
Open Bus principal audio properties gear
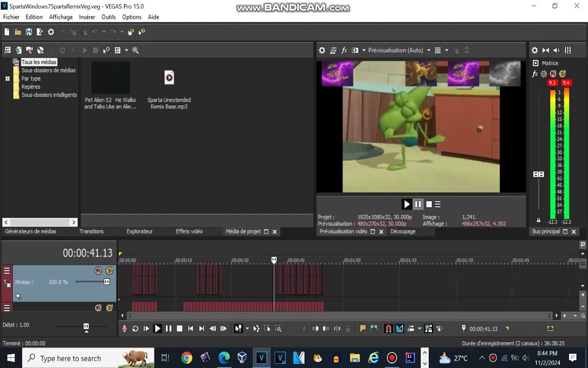tap(535, 50)
